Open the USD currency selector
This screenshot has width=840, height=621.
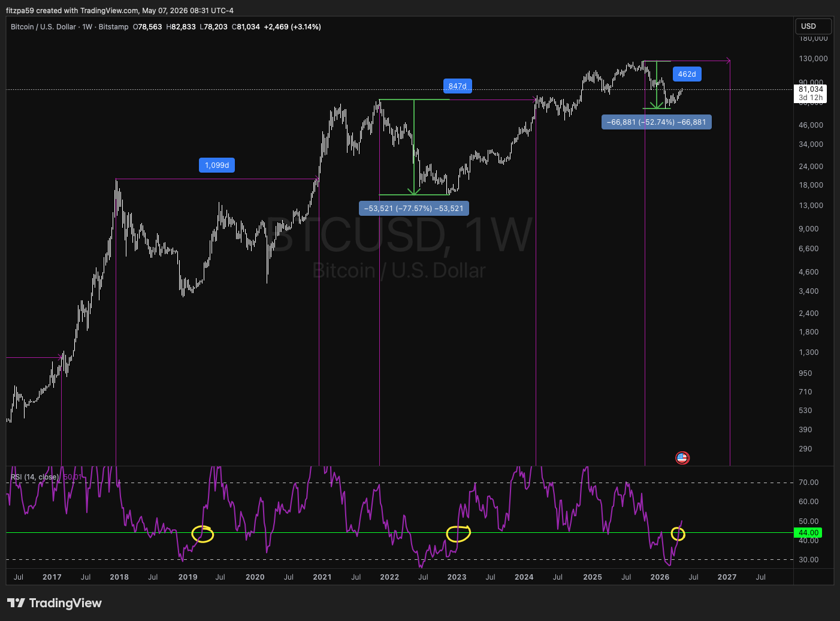(813, 26)
